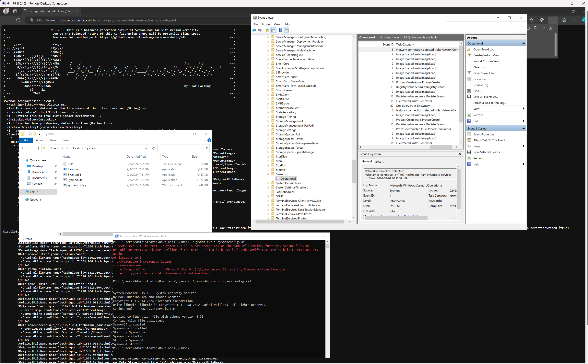
Task: Toggle the console tree visibility in Event Viewer
Action: coord(273,30)
